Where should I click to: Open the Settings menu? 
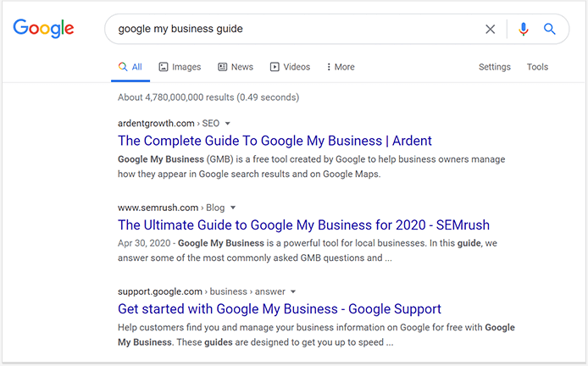pyautogui.click(x=495, y=67)
